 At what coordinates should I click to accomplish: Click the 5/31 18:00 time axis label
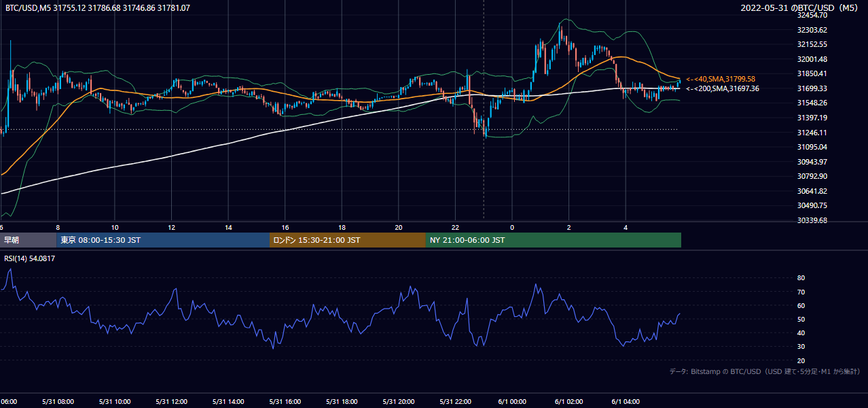[x=342, y=402]
